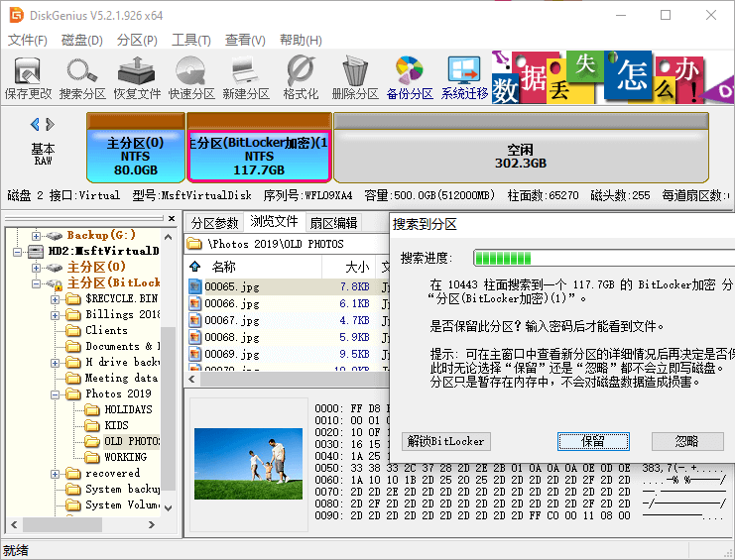Choose the 删除分区 delete partition tool

tap(355, 77)
